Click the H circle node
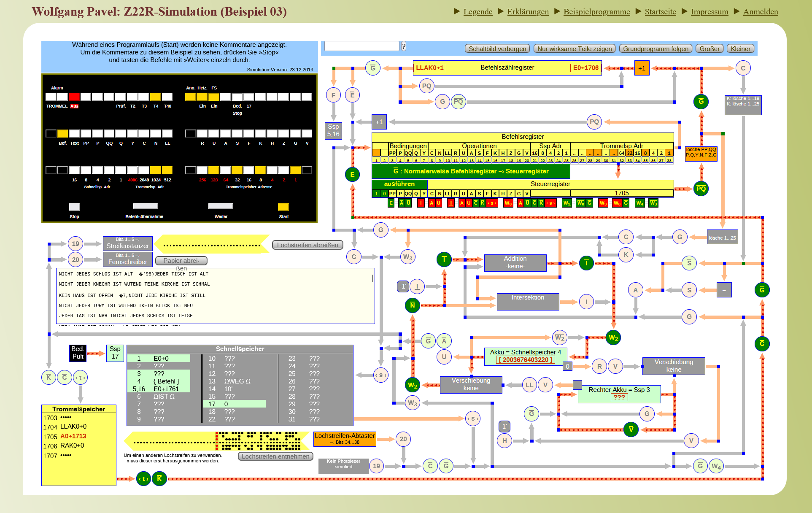 [504, 441]
